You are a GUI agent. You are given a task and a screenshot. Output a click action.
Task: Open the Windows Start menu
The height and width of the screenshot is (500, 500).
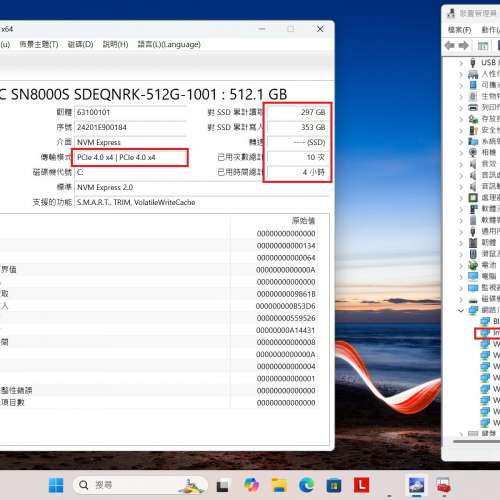[x=56, y=485]
